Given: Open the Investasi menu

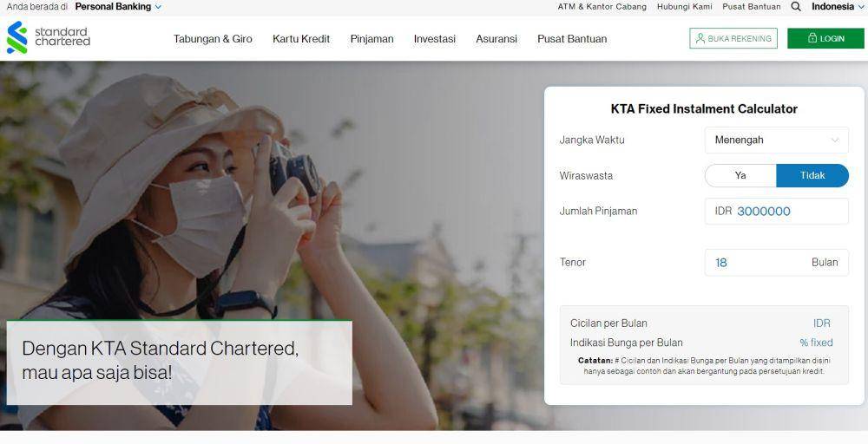Looking at the screenshot, I should point(435,39).
